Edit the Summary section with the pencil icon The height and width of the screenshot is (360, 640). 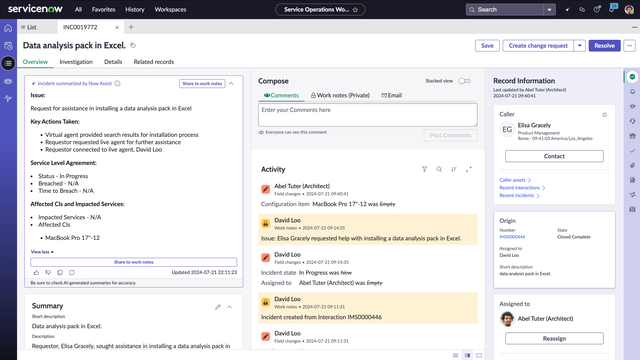click(218, 307)
